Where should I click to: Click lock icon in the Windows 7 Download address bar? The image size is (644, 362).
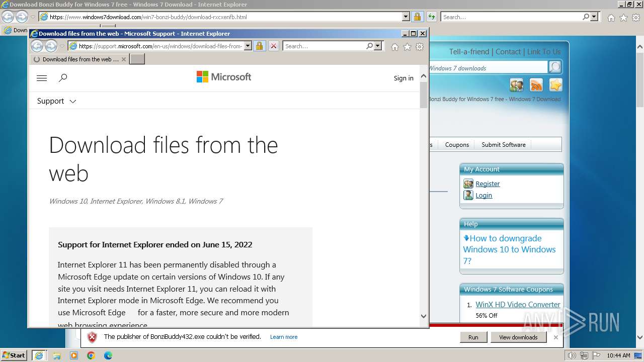417,17
